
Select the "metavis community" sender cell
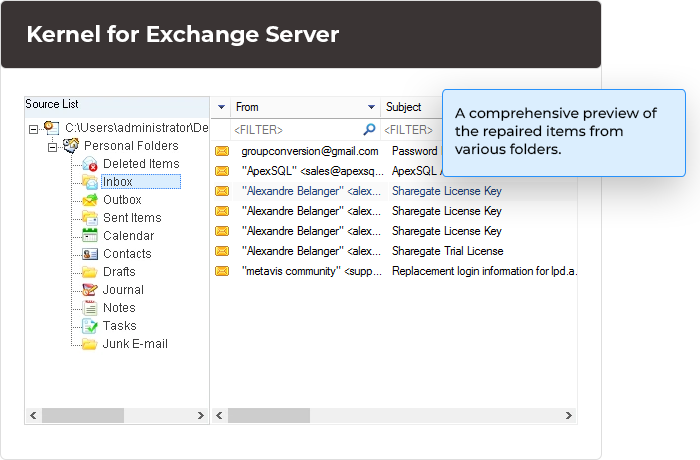[x=312, y=271]
